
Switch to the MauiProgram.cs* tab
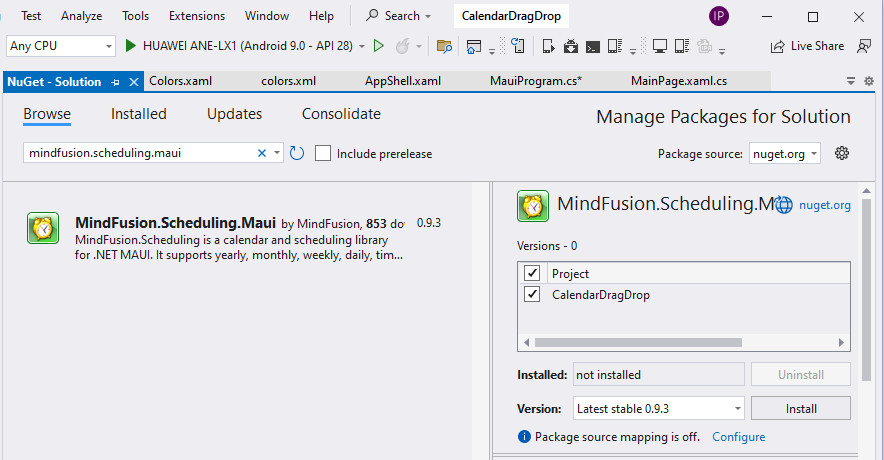536,81
